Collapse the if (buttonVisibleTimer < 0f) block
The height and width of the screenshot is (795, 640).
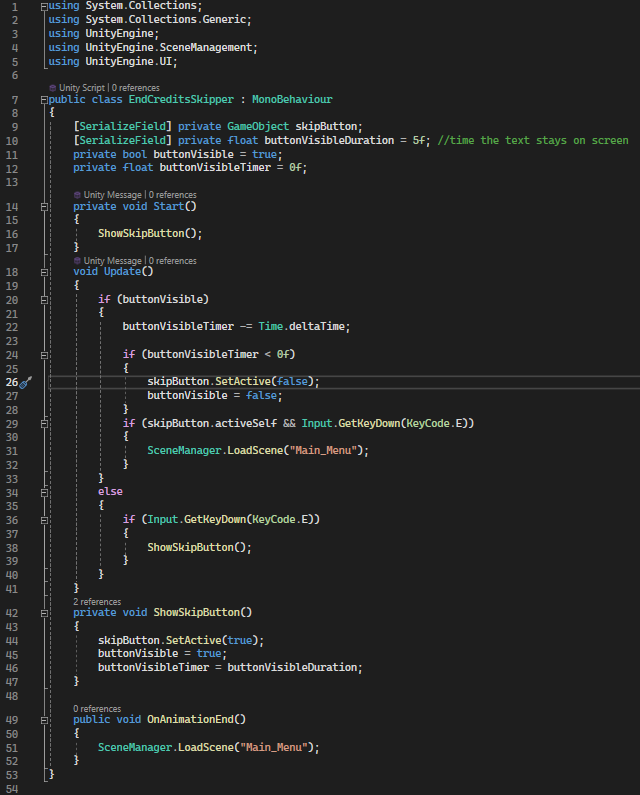coord(44,355)
